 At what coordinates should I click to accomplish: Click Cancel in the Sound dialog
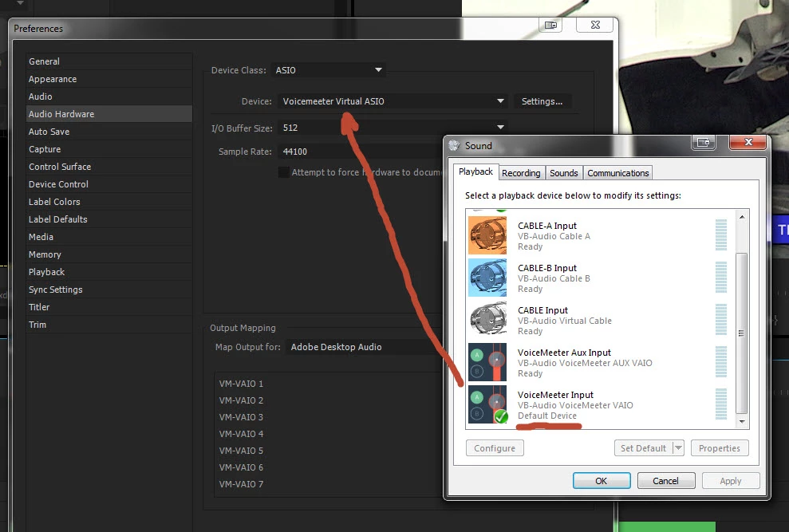click(665, 481)
